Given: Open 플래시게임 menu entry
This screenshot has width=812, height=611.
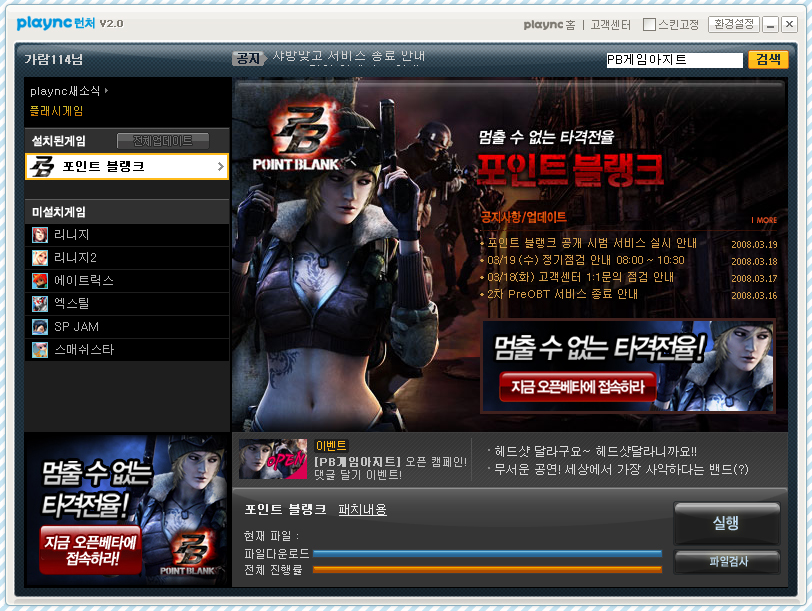Looking at the screenshot, I should pos(56,110).
